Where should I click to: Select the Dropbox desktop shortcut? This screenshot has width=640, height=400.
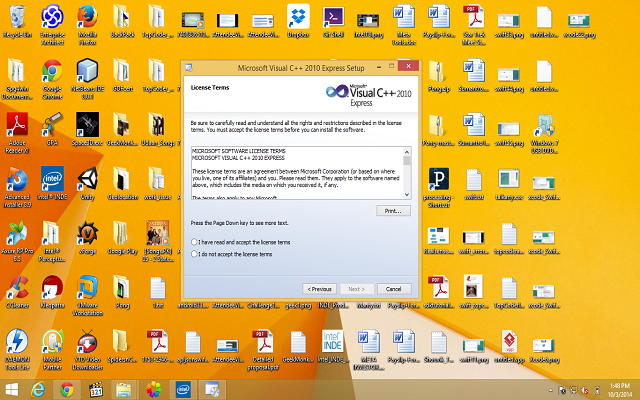click(298, 21)
